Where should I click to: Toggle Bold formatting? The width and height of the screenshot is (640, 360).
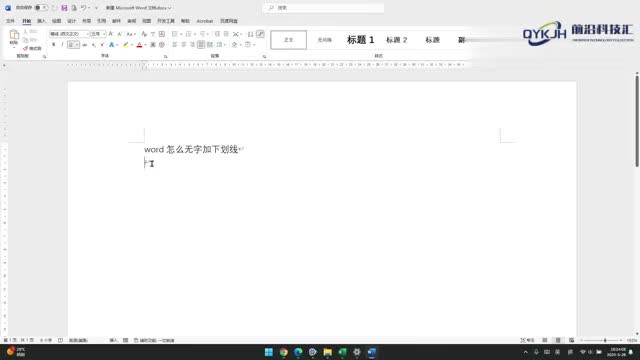pos(53,44)
